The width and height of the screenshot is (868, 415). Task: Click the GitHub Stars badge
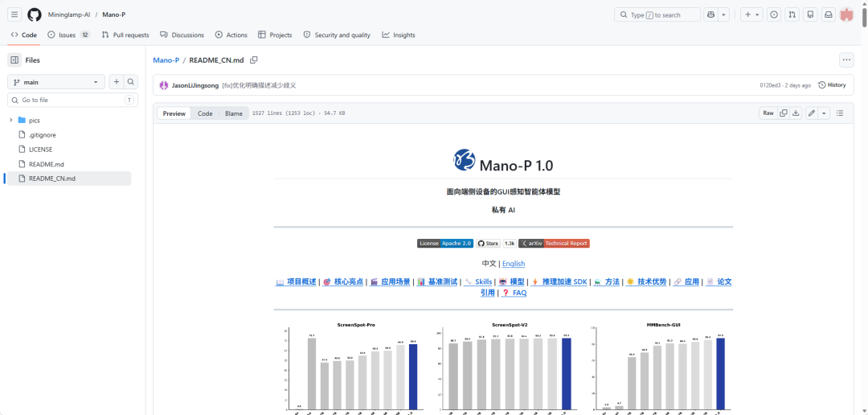(489, 243)
